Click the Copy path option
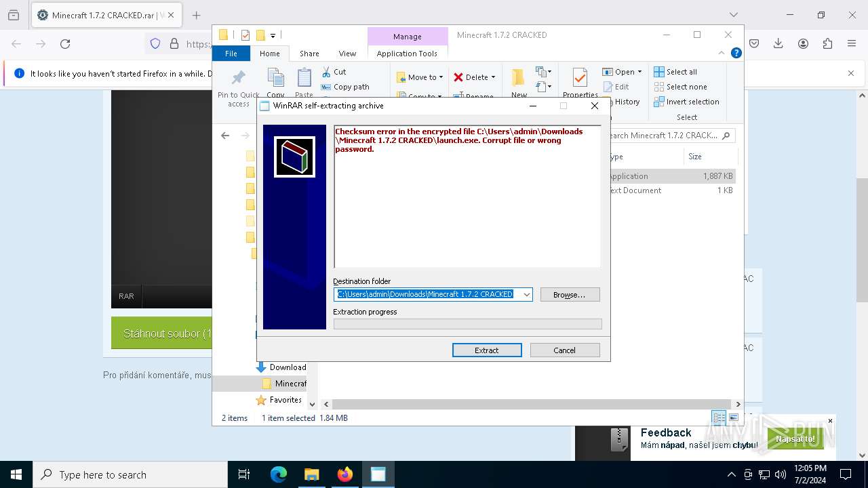This screenshot has width=868, height=488. (x=345, y=87)
